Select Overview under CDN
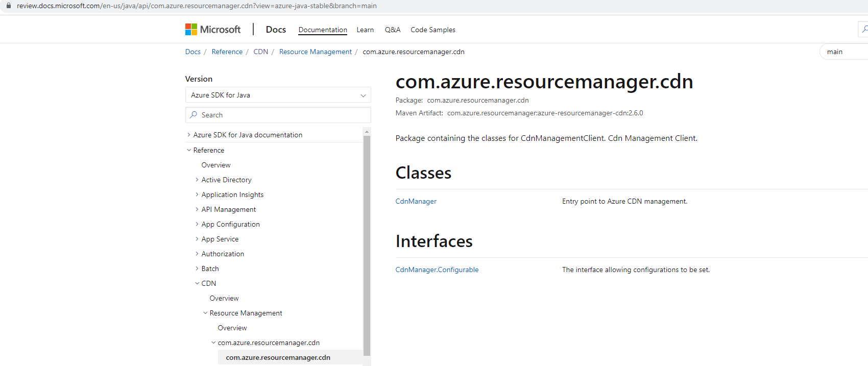 click(x=224, y=298)
